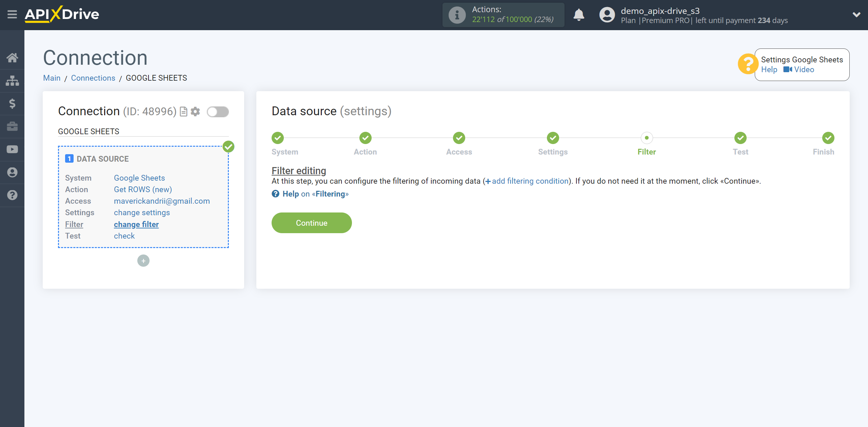Click the Continue button
Screen dimensions: 868x427
[312, 222]
